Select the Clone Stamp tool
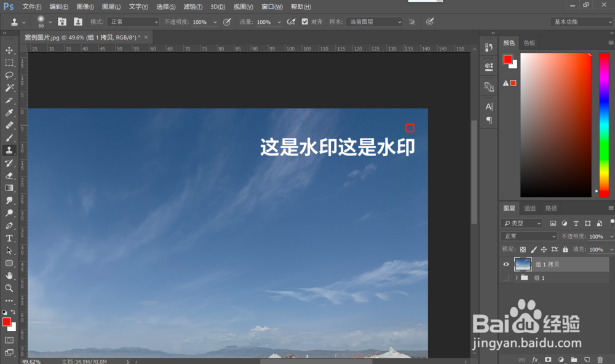 9,150
